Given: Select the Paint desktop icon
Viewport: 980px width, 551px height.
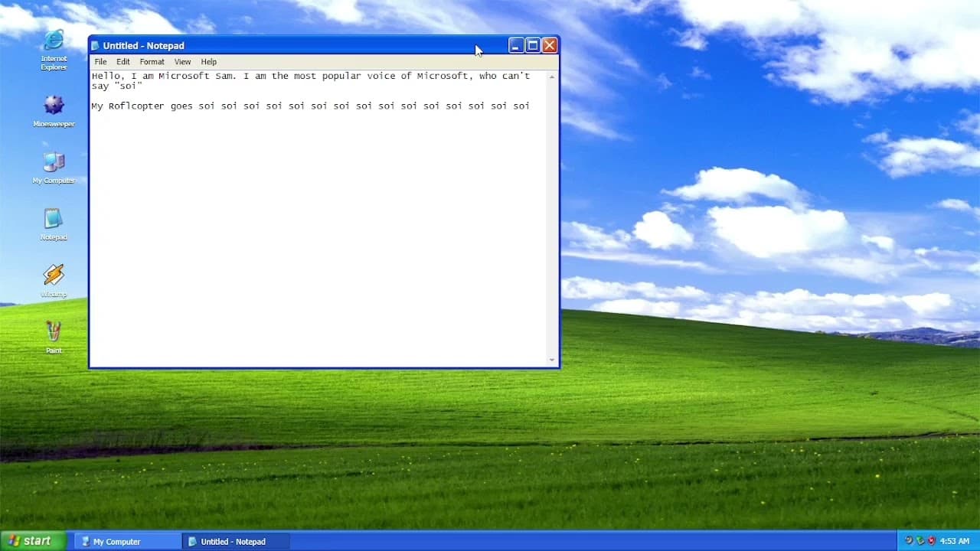Looking at the screenshot, I should coord(54,337).
